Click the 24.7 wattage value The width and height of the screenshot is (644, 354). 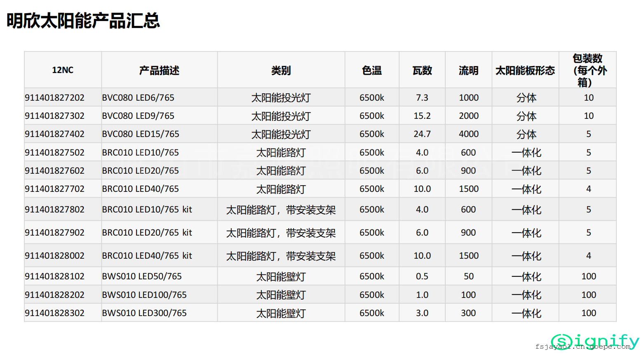(422, 134)
